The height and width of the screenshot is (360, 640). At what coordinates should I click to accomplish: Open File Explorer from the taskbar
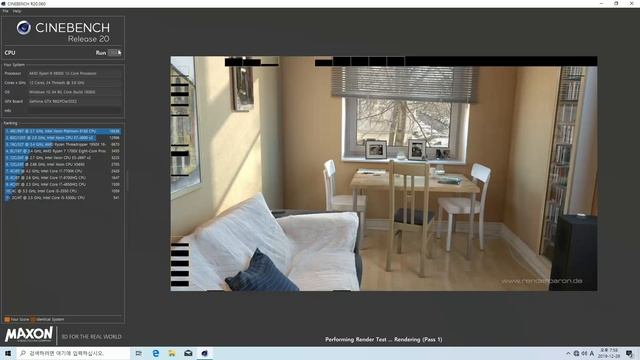pos(172,353)
